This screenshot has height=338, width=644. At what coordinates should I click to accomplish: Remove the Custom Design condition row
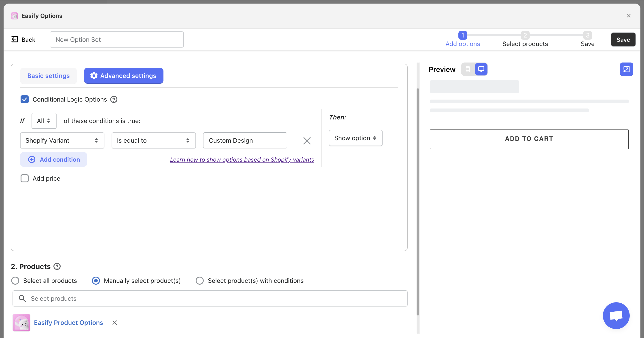pyautogui.click(x=307, y=141)
